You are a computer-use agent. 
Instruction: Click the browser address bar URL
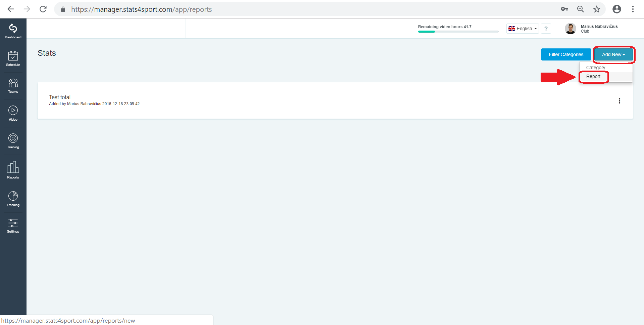tap(141, 9)
